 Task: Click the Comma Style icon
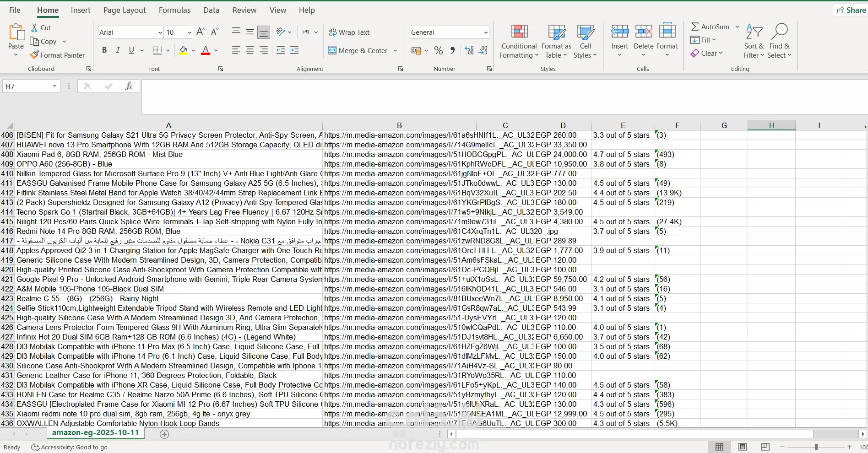[452, 50]
